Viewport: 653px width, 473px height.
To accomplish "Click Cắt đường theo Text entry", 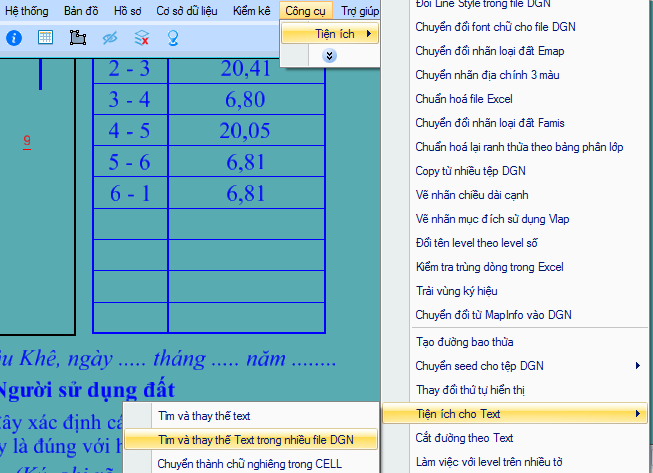I will click(x=464, y=438).
